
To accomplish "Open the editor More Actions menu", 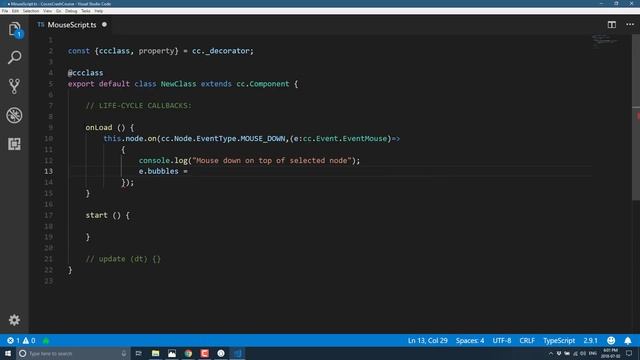I will (x=630, y=24).
